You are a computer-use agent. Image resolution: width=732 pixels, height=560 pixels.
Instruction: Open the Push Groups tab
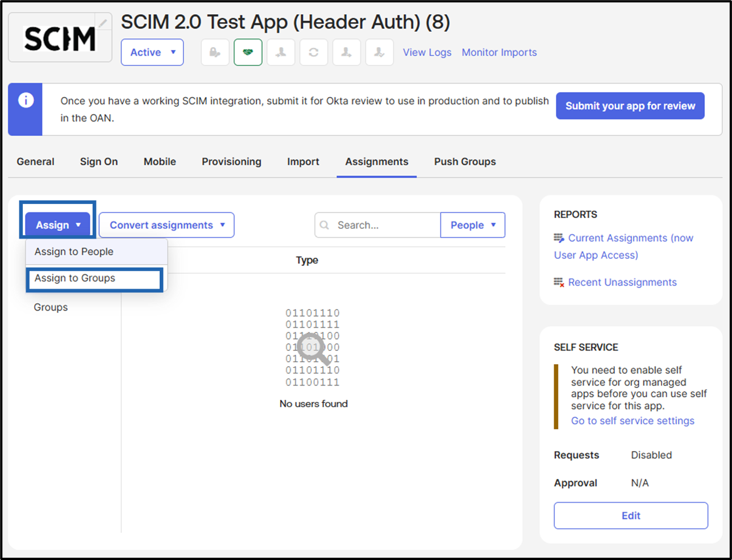coord(465,162)
